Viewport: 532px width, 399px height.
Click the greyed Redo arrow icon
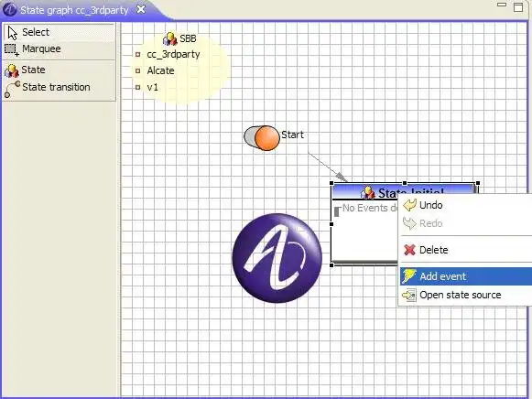(409, 223)
